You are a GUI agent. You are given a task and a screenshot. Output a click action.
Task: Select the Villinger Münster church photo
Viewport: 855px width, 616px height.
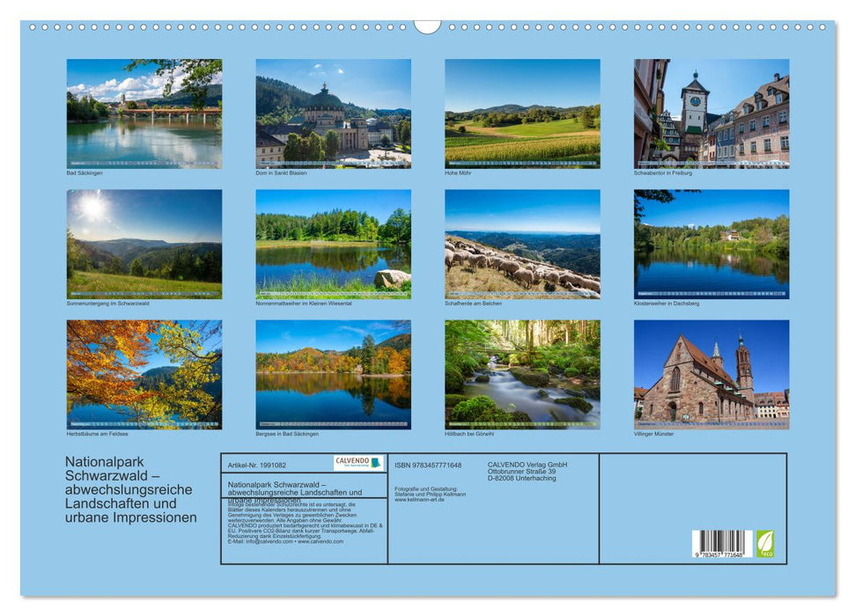711,374
